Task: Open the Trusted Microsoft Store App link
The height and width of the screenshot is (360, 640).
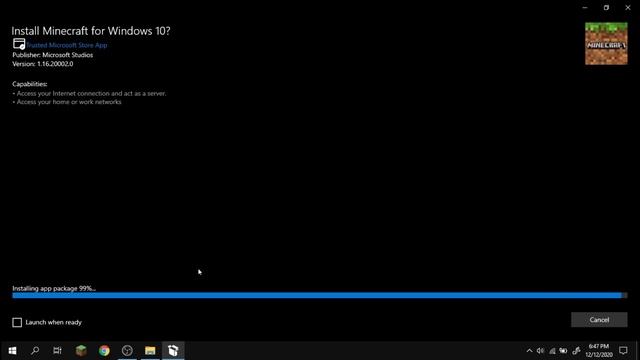Action: click(67, 45)
